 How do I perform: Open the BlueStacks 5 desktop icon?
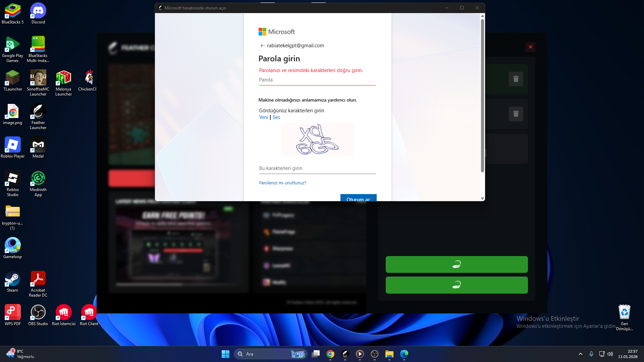[13, 13]
